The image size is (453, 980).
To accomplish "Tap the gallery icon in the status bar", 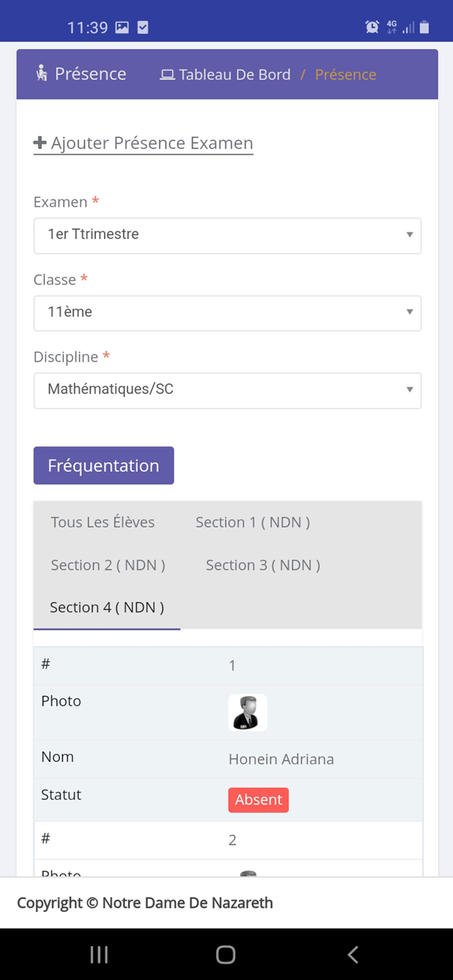I will click(x=121, y=27).
